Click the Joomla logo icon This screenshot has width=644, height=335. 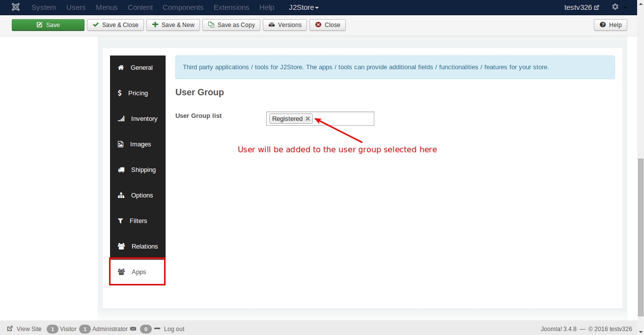click(16, 7)
